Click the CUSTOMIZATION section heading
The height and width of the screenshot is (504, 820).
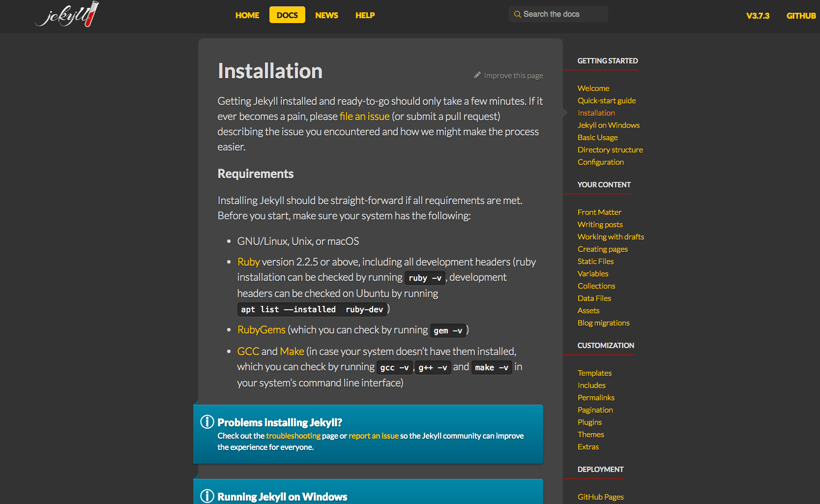point(606,346)
